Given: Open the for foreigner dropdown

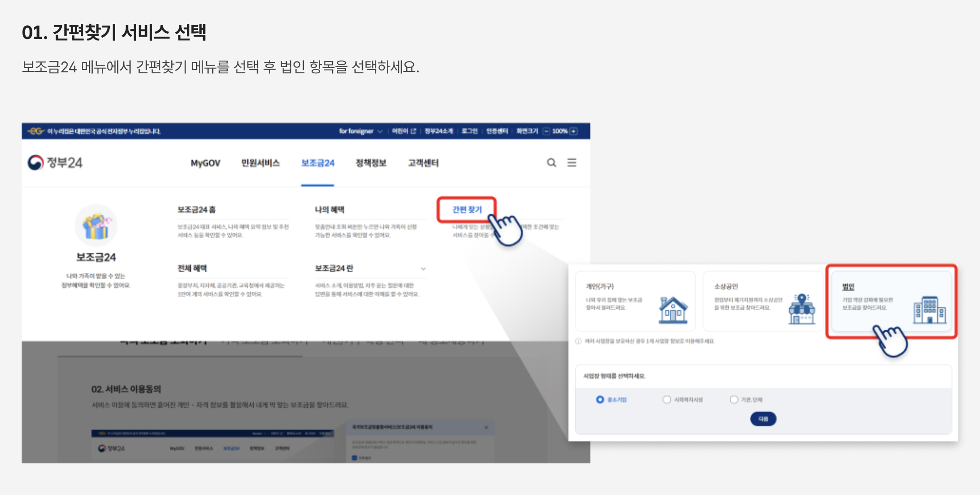Looking at the screenshot, I should [x=361, y=131].
